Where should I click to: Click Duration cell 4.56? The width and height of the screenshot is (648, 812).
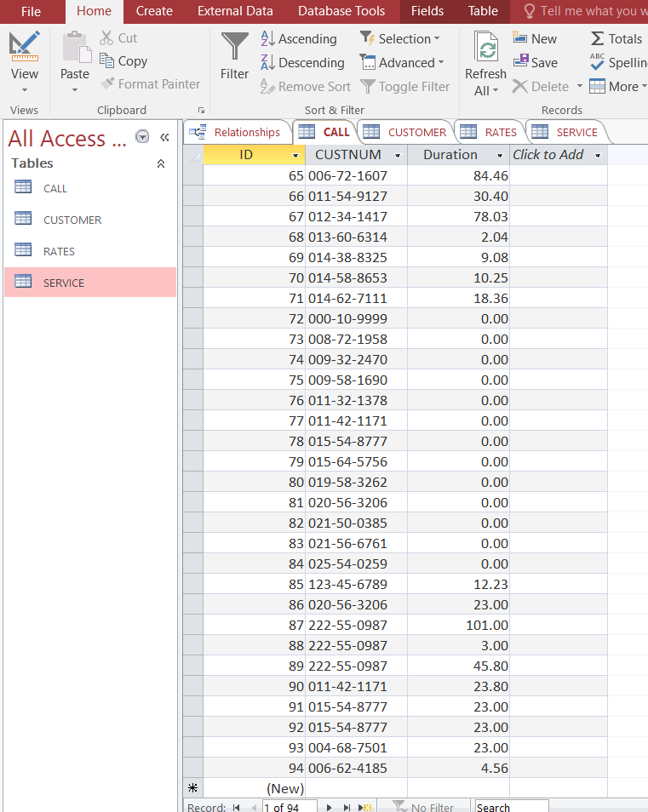(458, 768)
